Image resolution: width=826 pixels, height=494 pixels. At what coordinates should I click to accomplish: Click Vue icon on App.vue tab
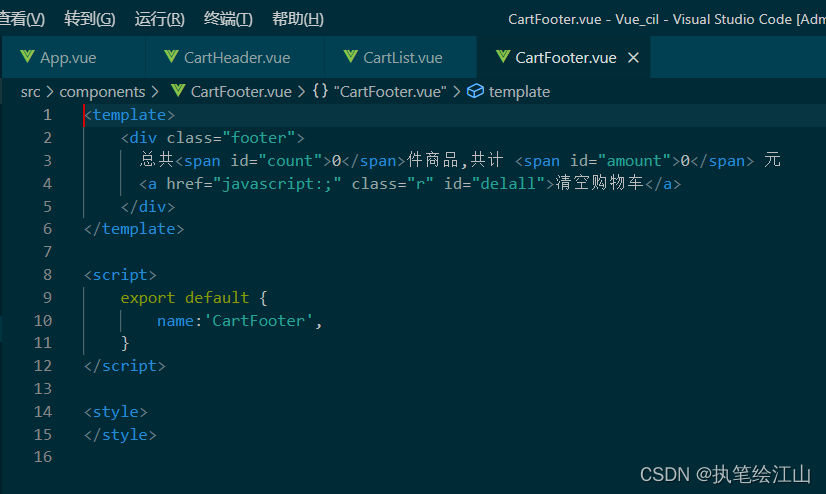point(27,56)
